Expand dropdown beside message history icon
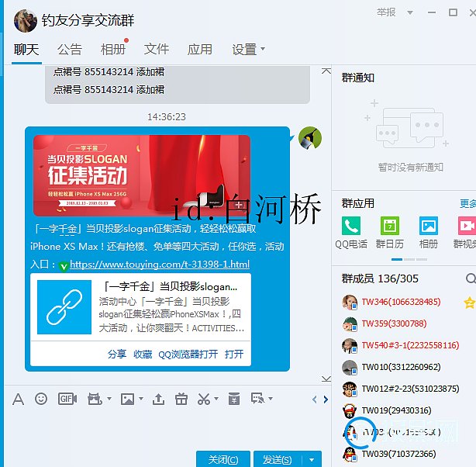 [x=271, y=398]
